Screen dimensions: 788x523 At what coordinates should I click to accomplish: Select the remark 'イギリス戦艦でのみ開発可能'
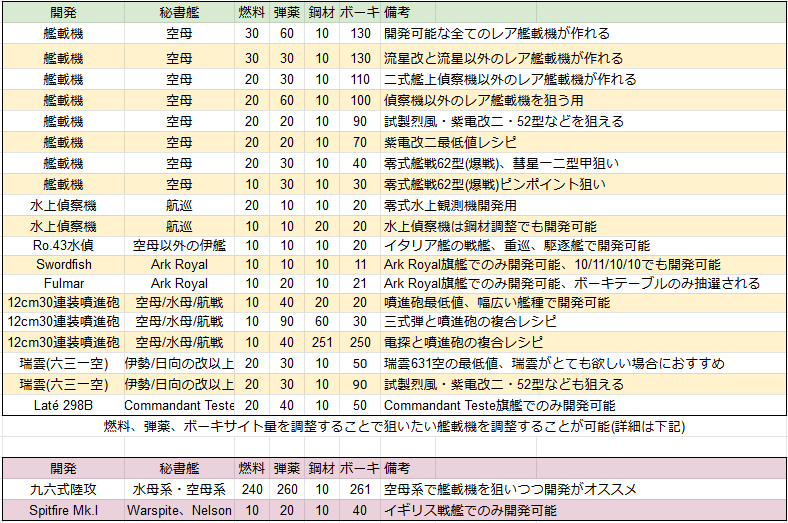pyautogui.click(x=470, y=510)
